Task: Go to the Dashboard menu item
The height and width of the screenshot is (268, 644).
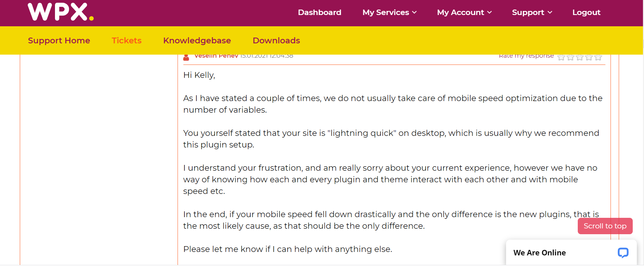Action: 320,12
